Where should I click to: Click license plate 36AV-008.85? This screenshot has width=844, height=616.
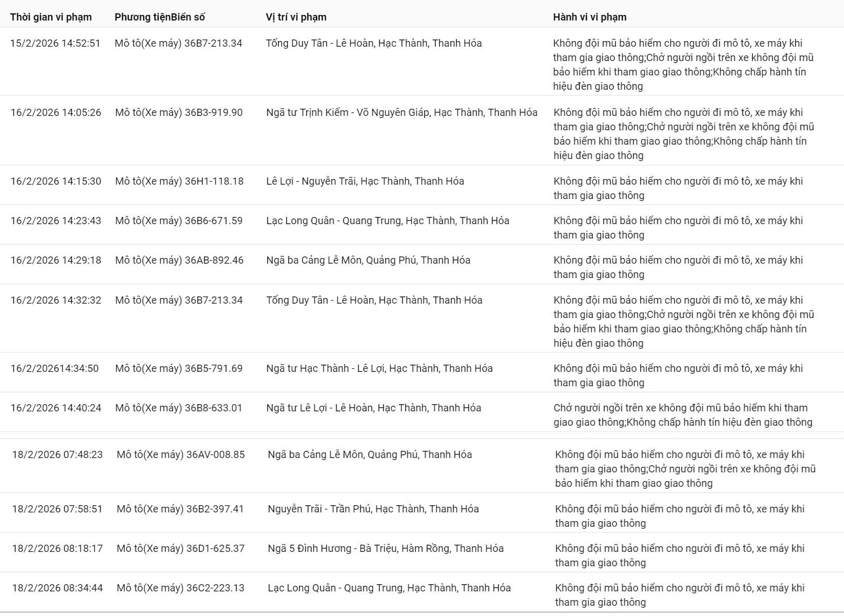click(215, 454)
